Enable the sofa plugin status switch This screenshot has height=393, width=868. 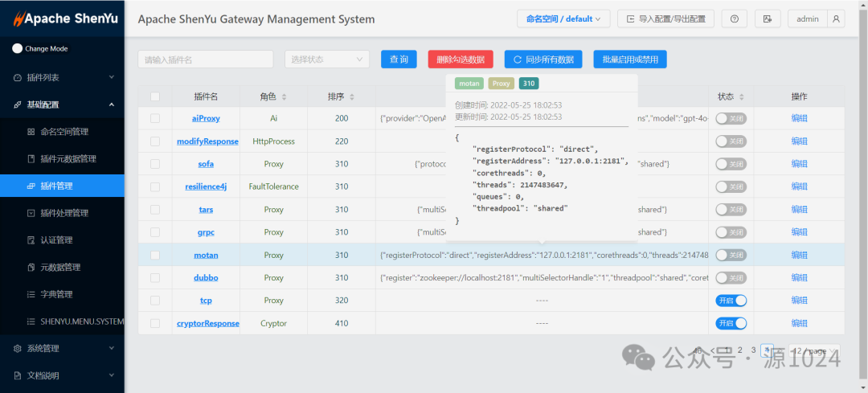tap(731, 164)
